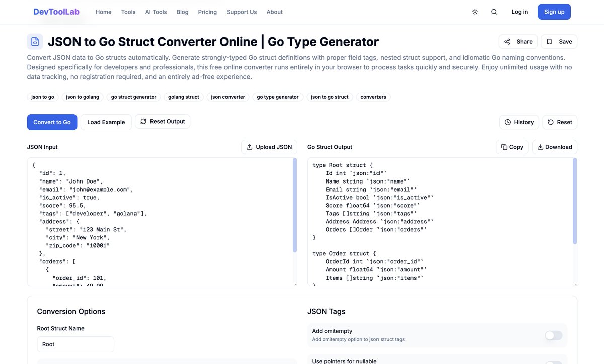
Task: Open conversion History
Action: click(x=519, y=122)
